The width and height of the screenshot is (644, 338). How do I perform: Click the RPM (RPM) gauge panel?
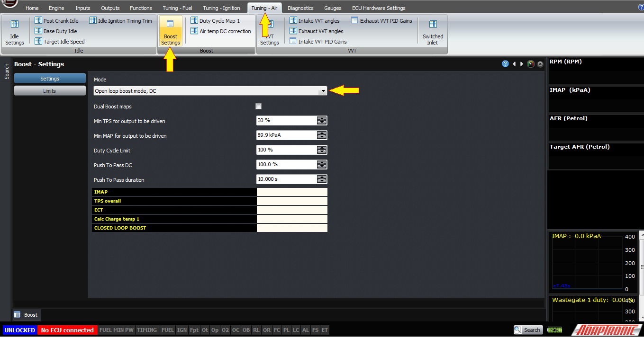click(595, 71)
